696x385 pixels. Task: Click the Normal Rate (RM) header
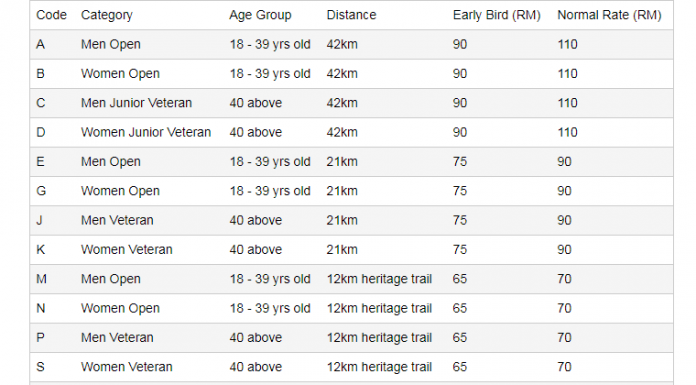click(609, 15)
